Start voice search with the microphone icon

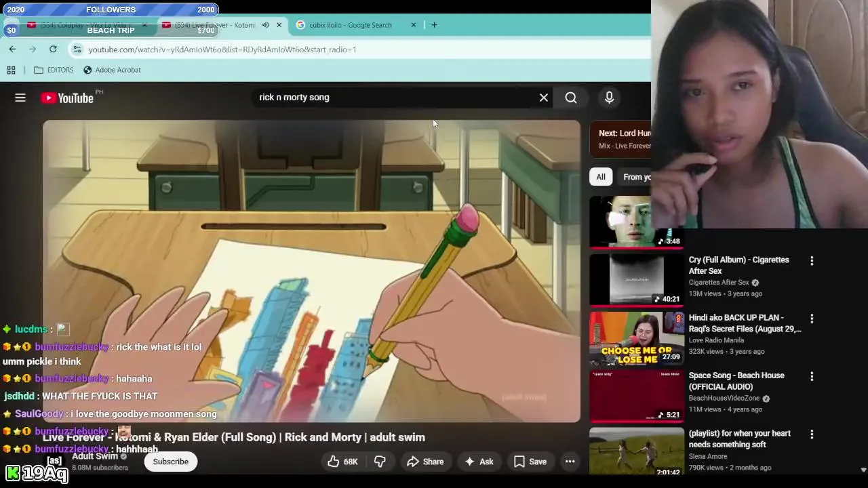609,98
